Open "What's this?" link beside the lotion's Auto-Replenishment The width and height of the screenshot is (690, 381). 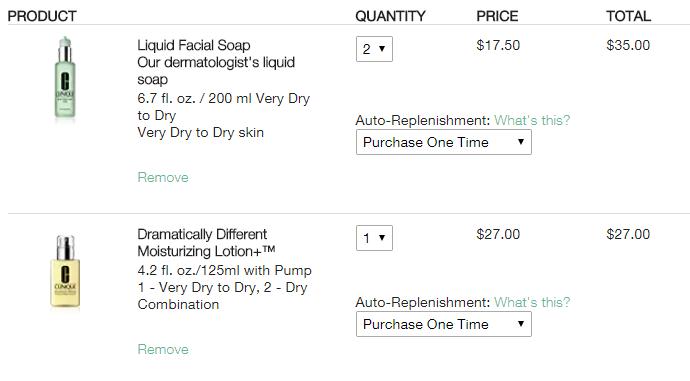(x=532, y=302)
